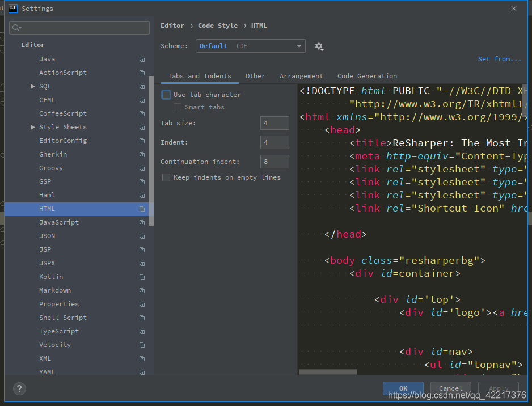Click the copy icon beside Velocity
Viewport: 532px width, 406px height.
tap(142, 345)
